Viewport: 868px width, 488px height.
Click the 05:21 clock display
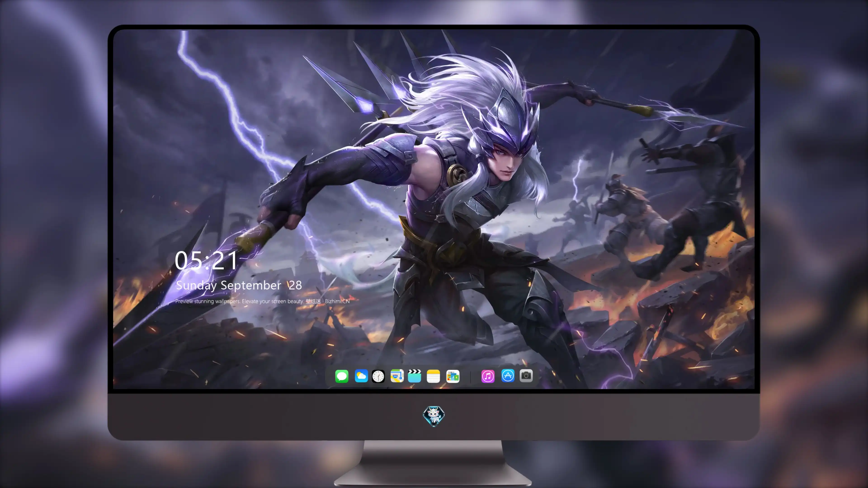click(206, 260)
